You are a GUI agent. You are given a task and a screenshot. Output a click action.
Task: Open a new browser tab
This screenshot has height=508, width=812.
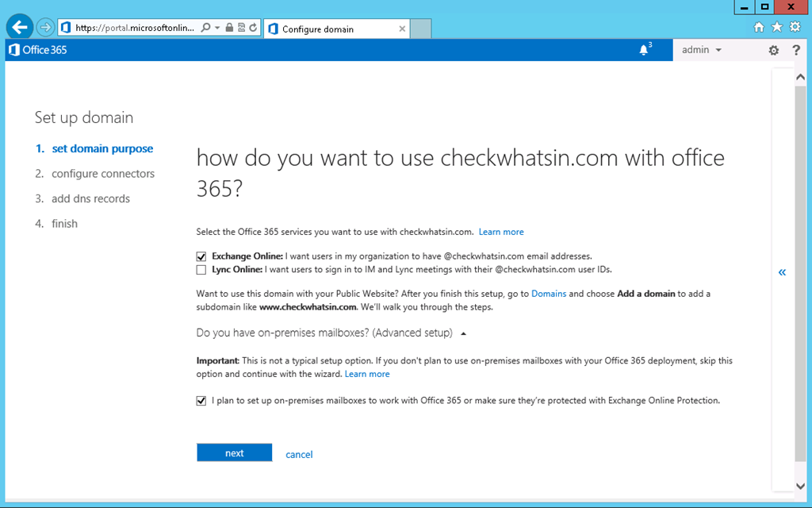click(420, 29)
